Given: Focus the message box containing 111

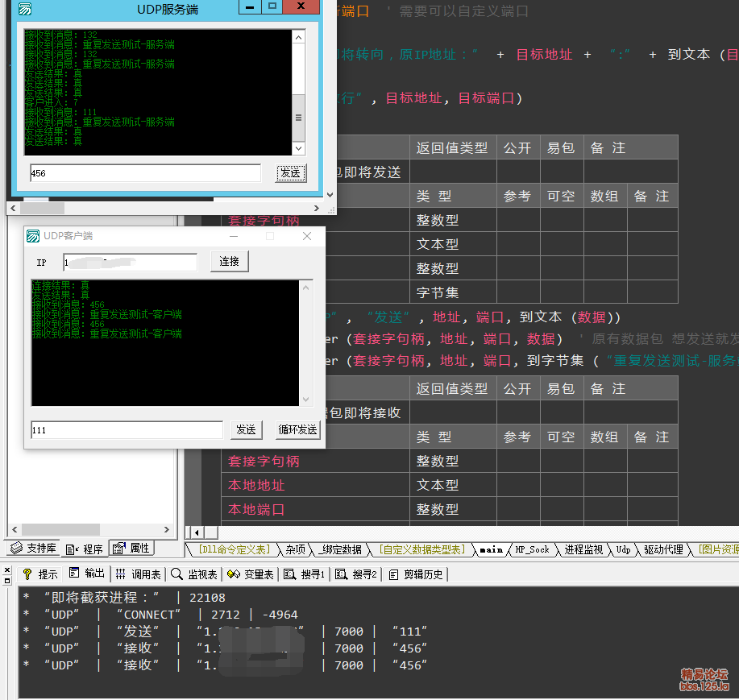Looking at the screenshot, I should click(127, 430).
